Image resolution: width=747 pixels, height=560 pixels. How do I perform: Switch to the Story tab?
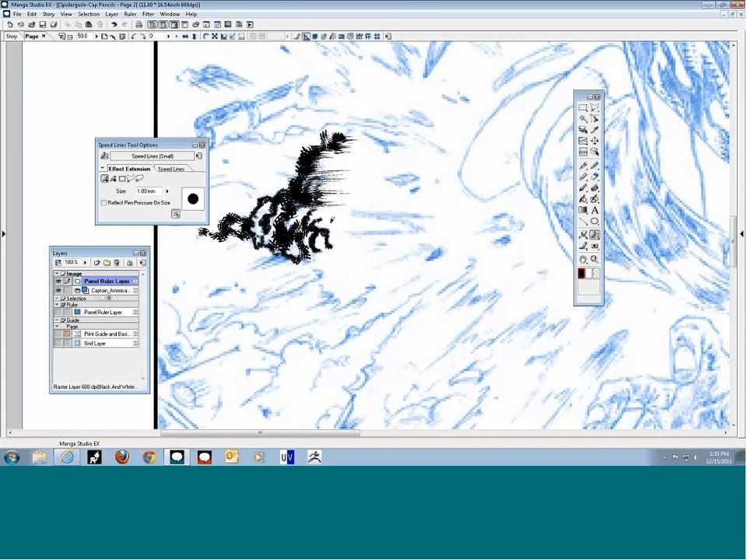pyautogui.click(x=12, y=36)
